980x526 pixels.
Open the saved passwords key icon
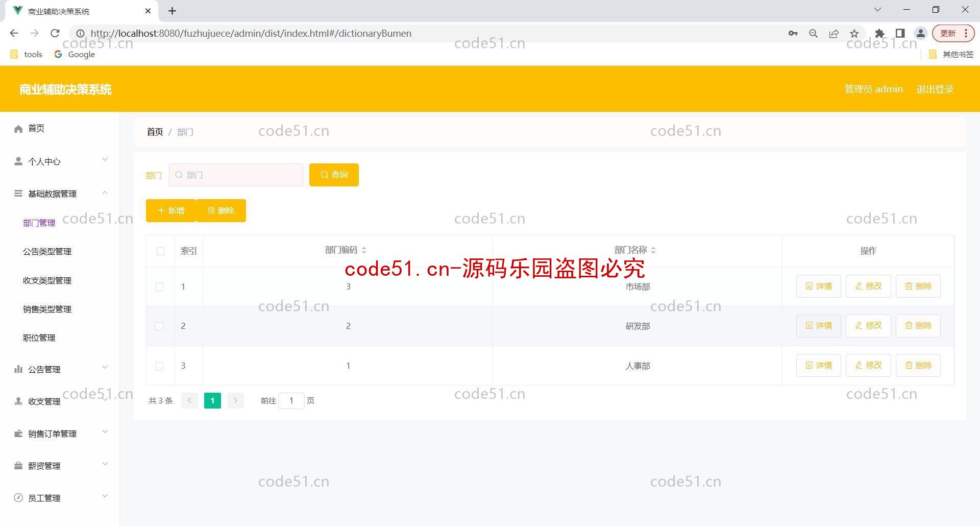tap(793, 33)
